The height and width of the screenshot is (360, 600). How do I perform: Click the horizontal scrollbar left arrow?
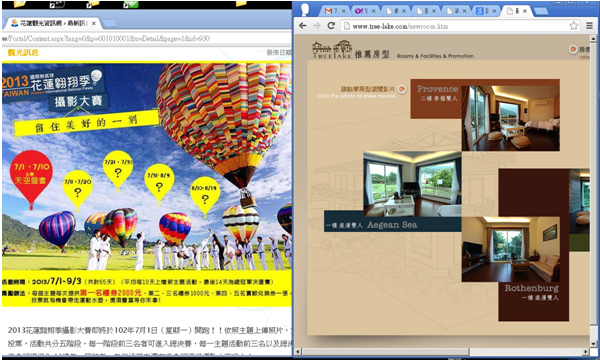pos(298,351)
